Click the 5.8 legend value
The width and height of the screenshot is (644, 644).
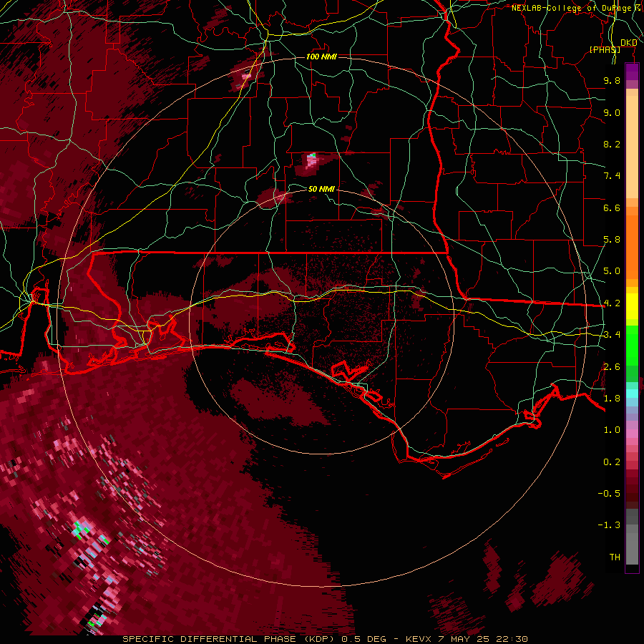[x=612, y=240]
